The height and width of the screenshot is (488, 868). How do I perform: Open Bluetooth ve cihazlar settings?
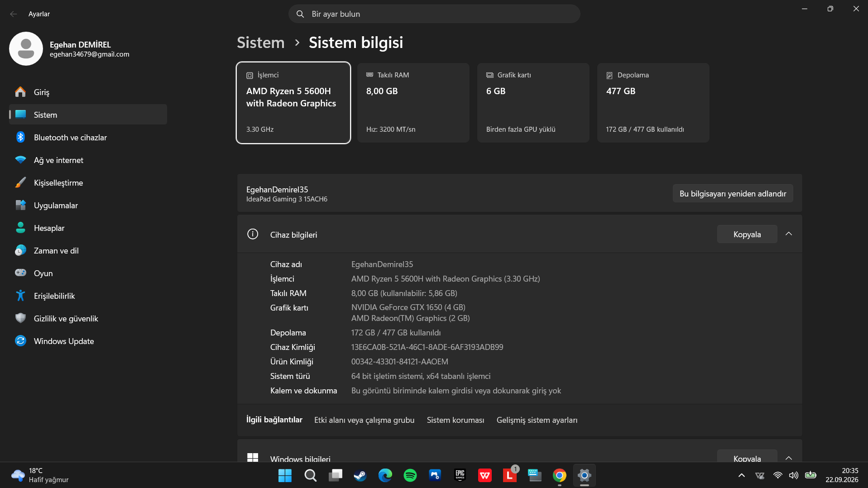88,137
